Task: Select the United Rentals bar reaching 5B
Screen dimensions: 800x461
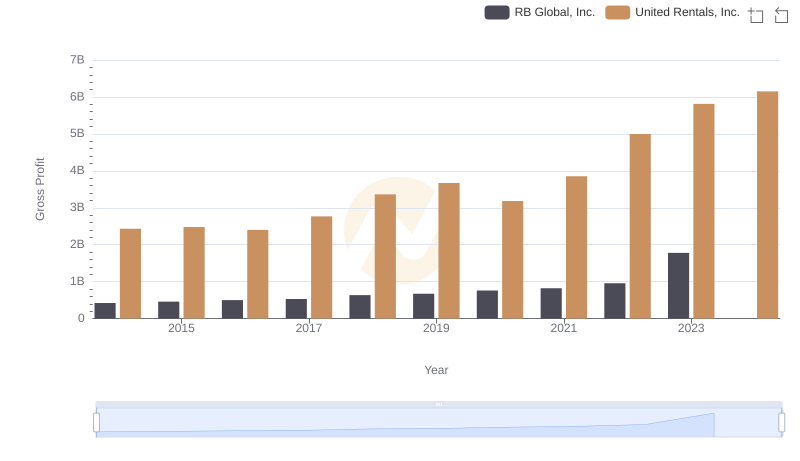Action: pos(640,226)
